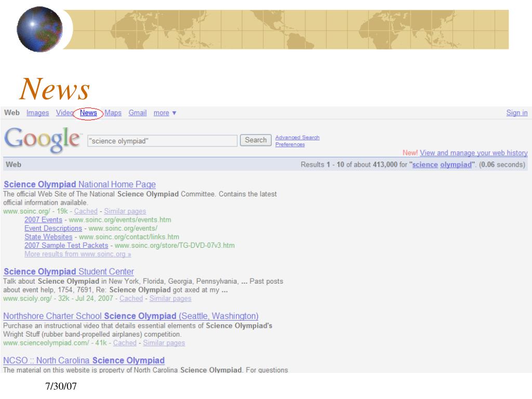Click the Search button

pos(256,140)
